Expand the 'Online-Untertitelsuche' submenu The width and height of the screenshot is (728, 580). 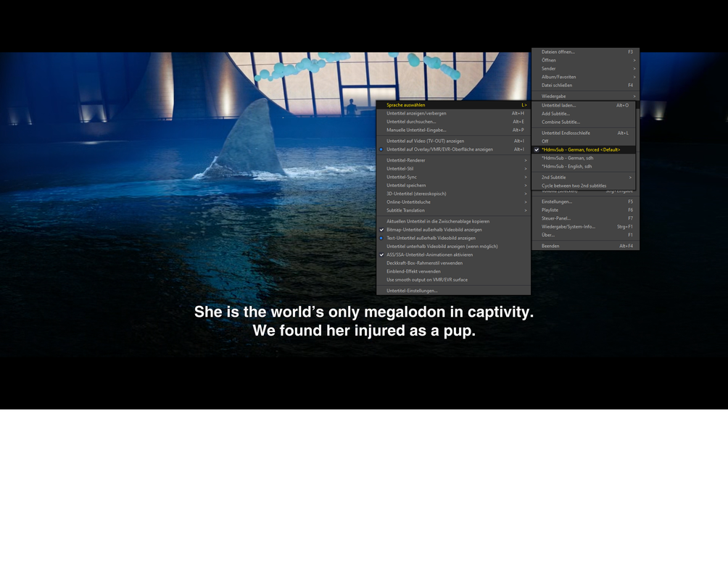coord(453,202)
